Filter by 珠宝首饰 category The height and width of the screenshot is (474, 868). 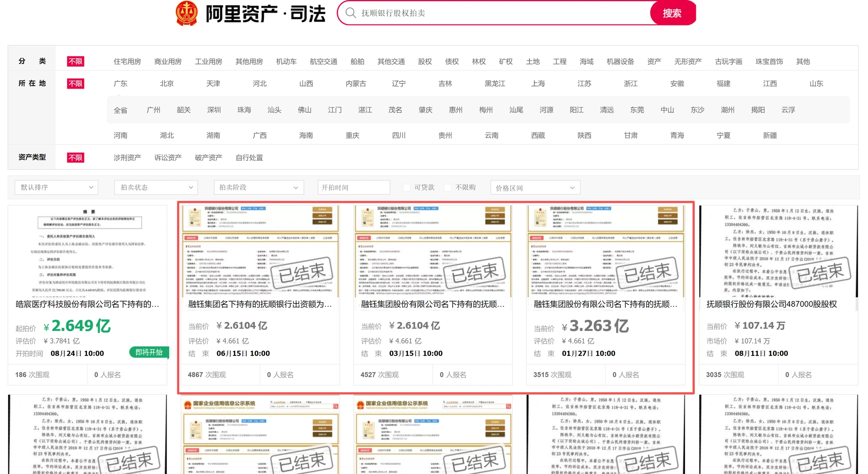(769, 61)
